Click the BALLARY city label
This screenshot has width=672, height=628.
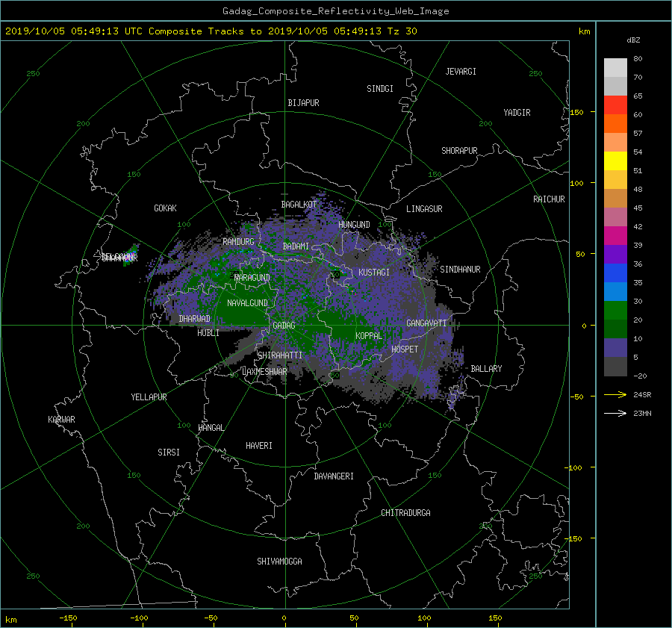click(486, 369)
